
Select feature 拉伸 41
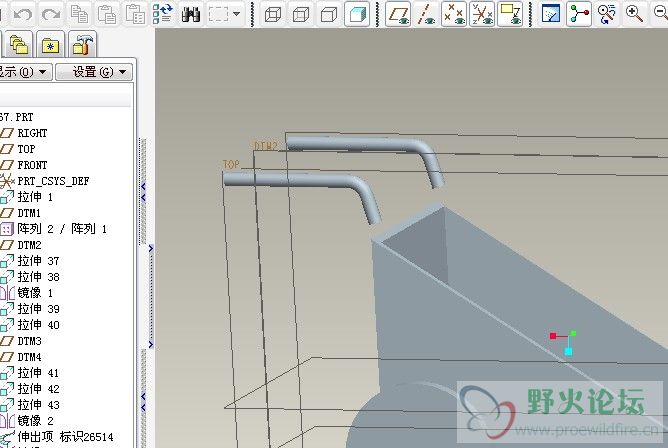pyautogui.click(x=38, y=373)
